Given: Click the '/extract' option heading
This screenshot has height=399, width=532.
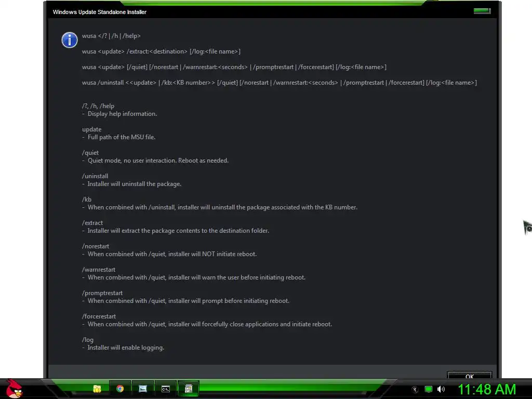Looking at the screenshot, I should pos(92,223).
